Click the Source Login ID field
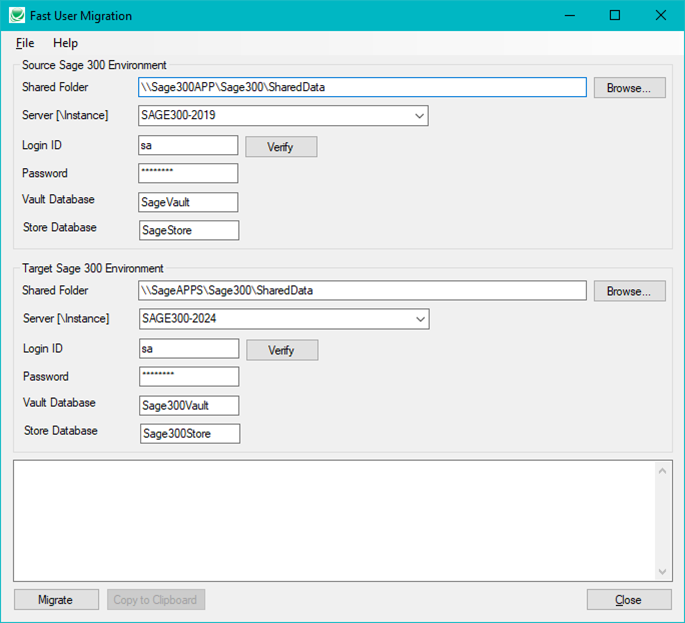This screenshot has height=623, width=685. pos(188,145)
